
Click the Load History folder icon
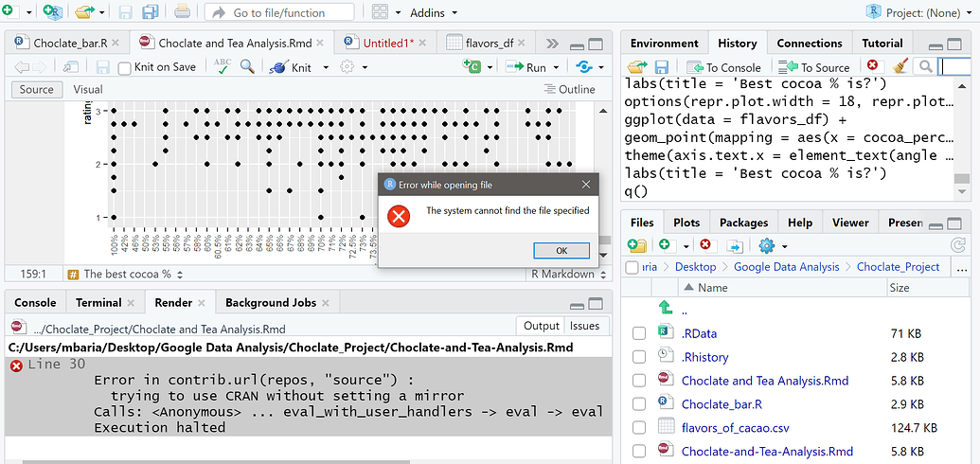(x=637, y=67)
